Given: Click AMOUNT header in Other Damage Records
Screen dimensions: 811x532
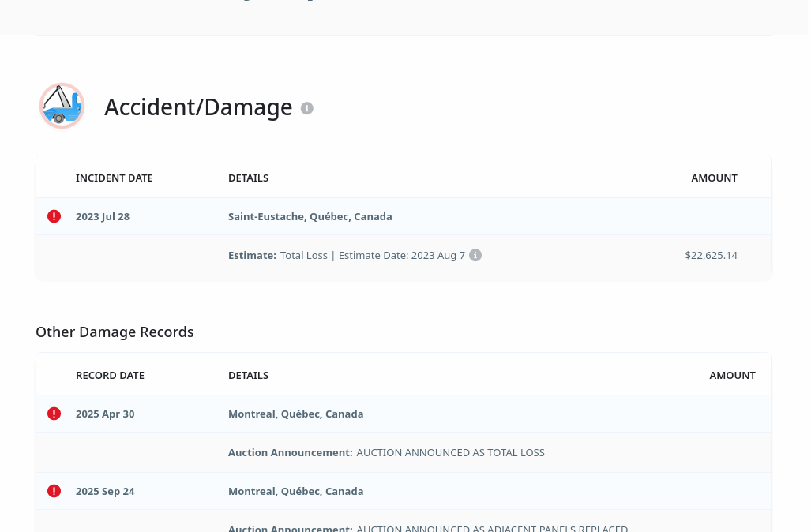Looking at the screenshot, I should pyautogui.click(x=732, y=375).
